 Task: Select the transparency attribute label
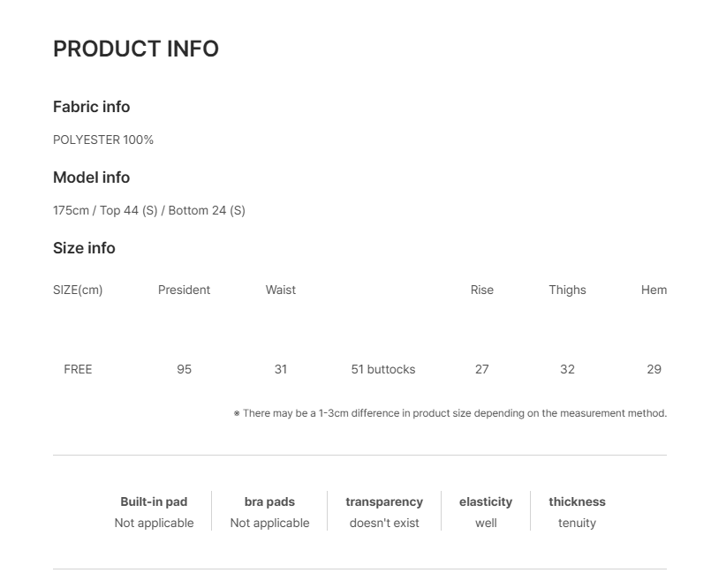click(384, 501)
